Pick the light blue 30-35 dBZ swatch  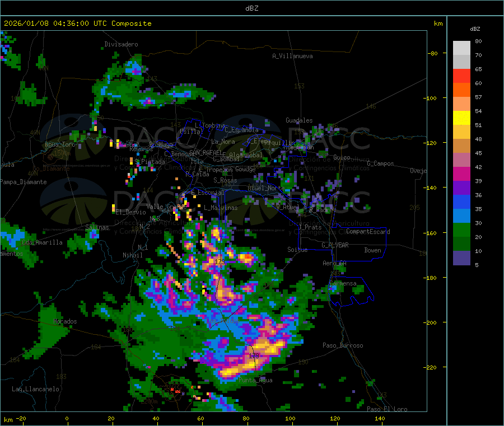461,216
